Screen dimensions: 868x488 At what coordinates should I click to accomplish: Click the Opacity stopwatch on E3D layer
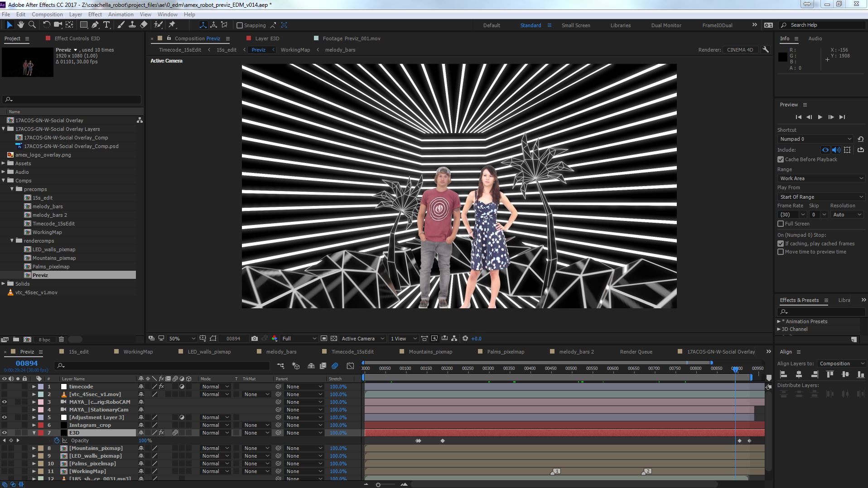click(x=57, y=440)
